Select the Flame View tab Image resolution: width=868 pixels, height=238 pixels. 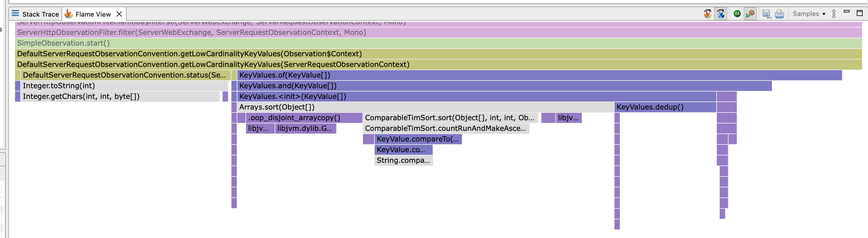coord(93,14)
